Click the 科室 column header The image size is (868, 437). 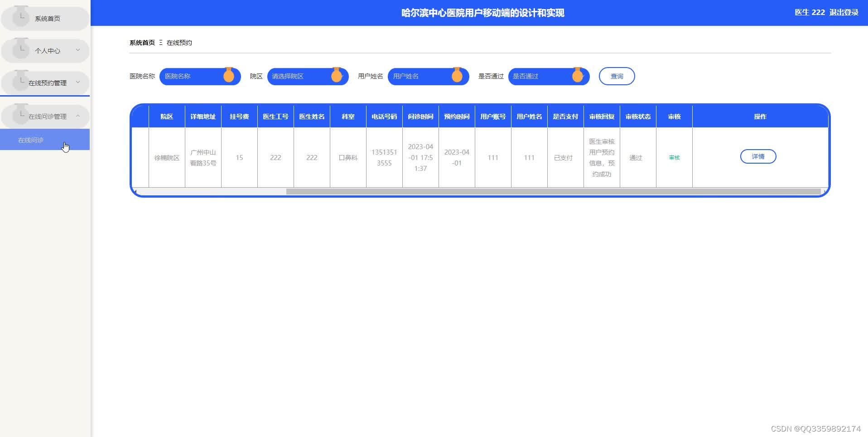pos(348,117)
